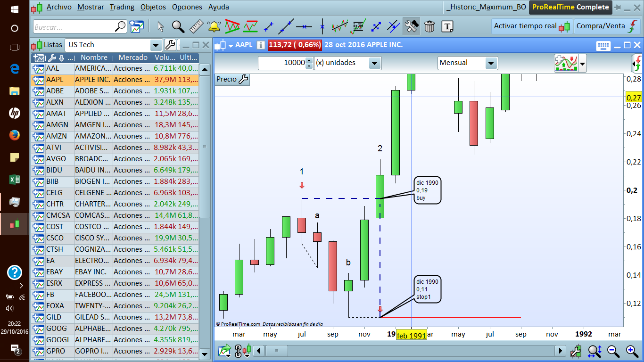644x362 pixels.
Task: Select the vertical line drawing tool
Action: [322, 26]
